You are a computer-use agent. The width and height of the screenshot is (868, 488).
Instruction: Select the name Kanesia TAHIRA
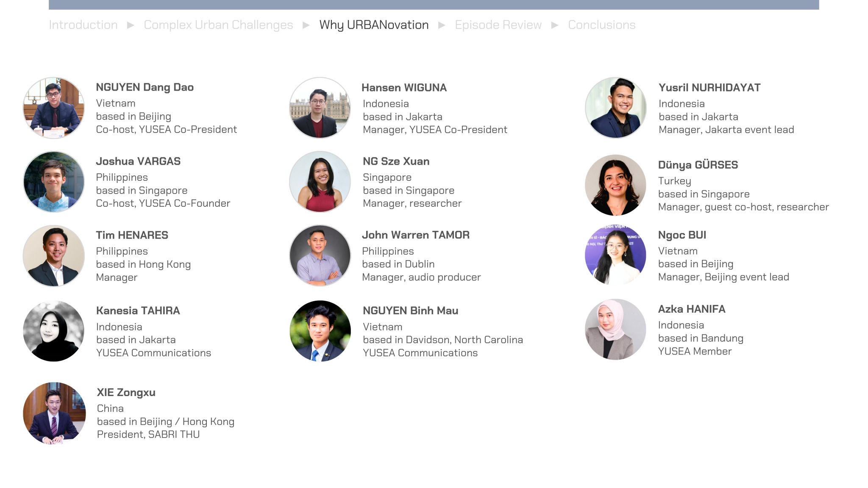138,311
